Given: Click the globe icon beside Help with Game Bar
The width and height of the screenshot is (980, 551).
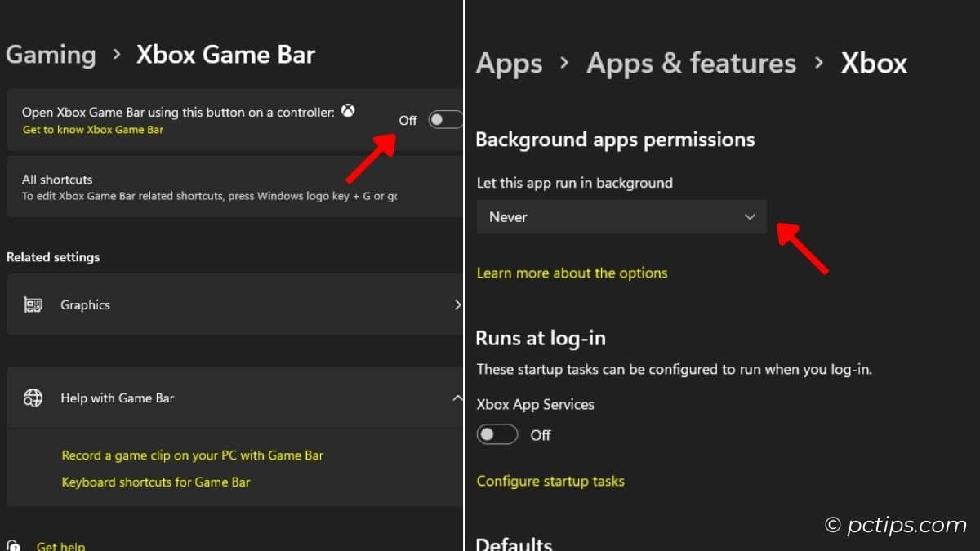Looking at the screenshot, I should point(33,398).
